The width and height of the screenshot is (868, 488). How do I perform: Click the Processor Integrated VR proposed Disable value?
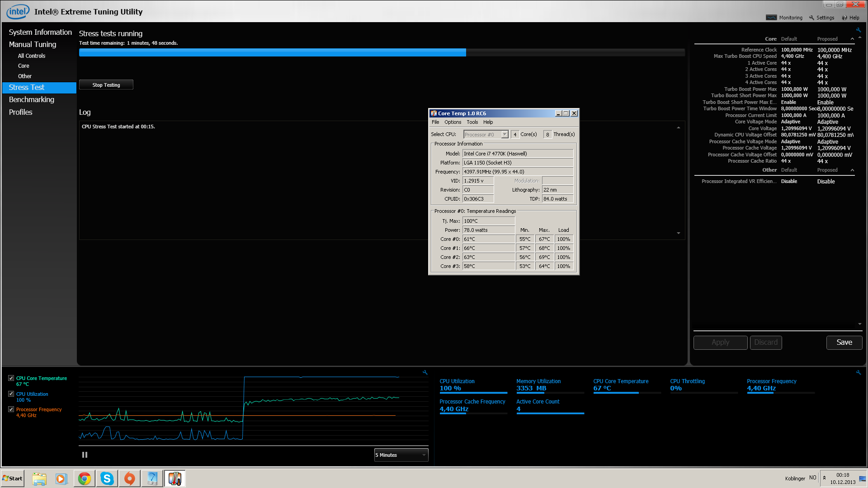click(x=826, y=182)
